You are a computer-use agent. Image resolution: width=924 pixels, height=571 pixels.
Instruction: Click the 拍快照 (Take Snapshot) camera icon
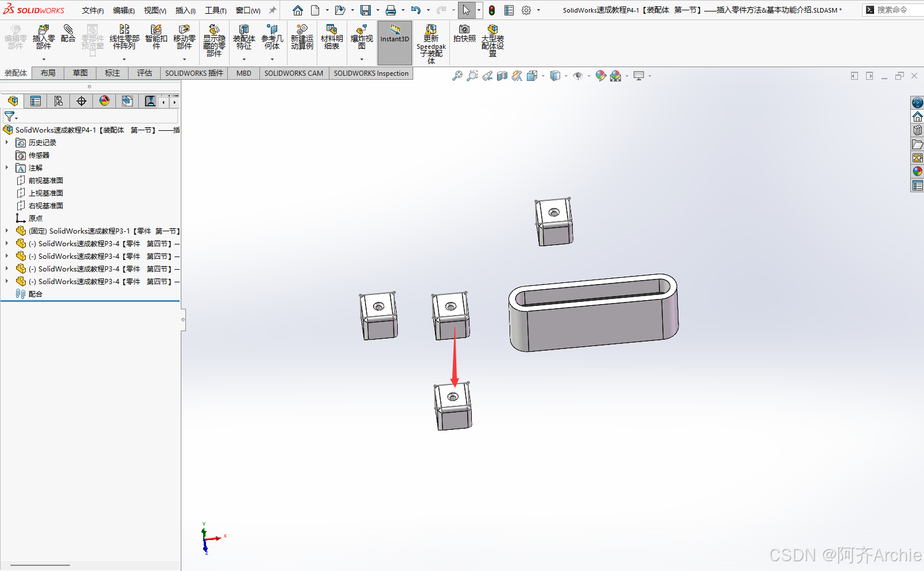pyautogui.click(x=464, y=33)
